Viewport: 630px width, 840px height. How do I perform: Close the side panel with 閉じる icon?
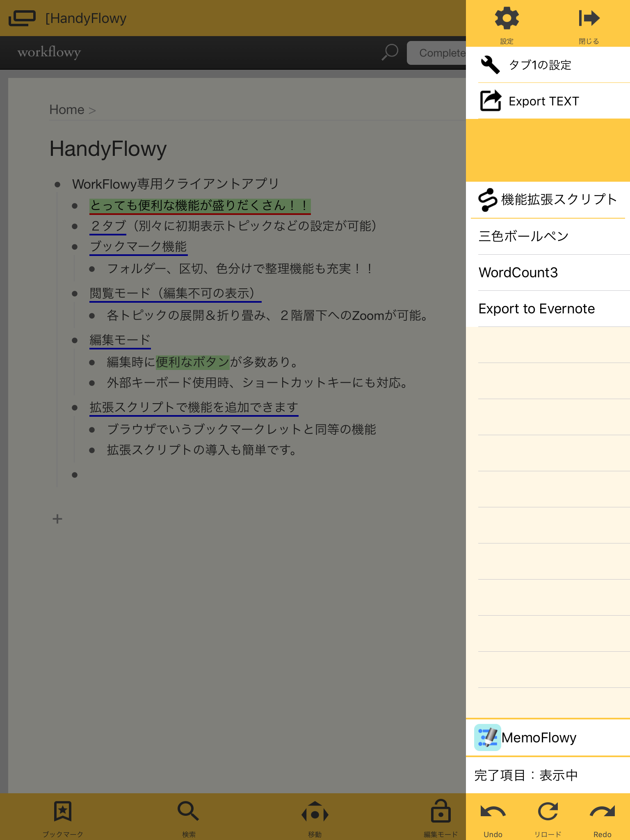tap(589, 18)
